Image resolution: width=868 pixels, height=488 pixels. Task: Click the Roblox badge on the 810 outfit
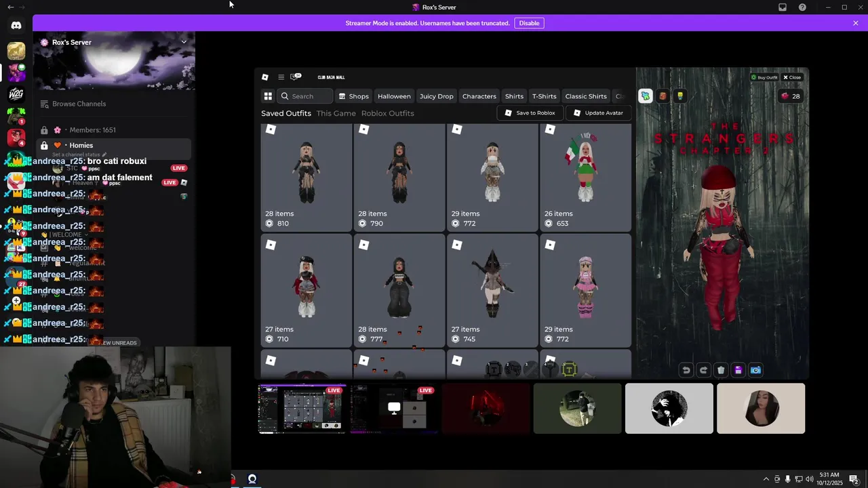coord(271,129)
